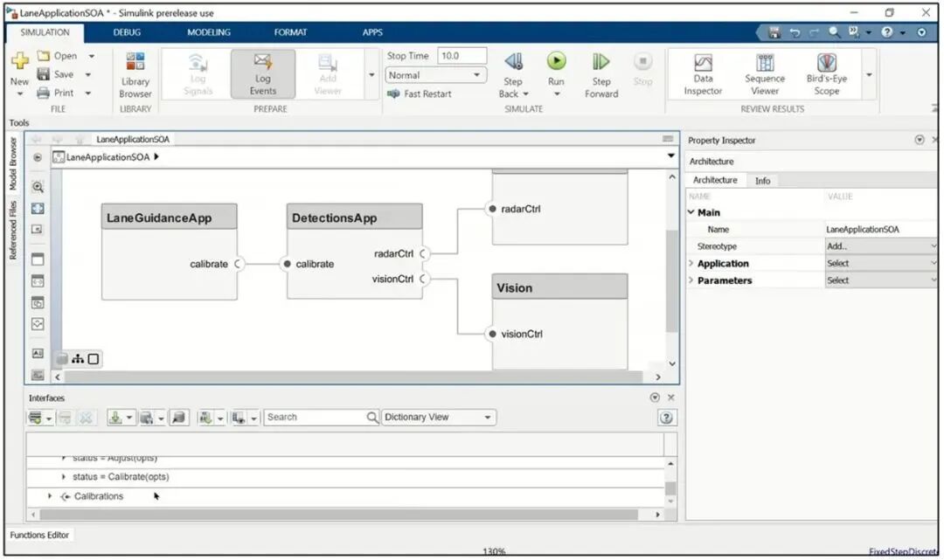Open the Stereotype Add.. dropdown
944x560 pixels.
pyautogui.click(x=881, y=246)
